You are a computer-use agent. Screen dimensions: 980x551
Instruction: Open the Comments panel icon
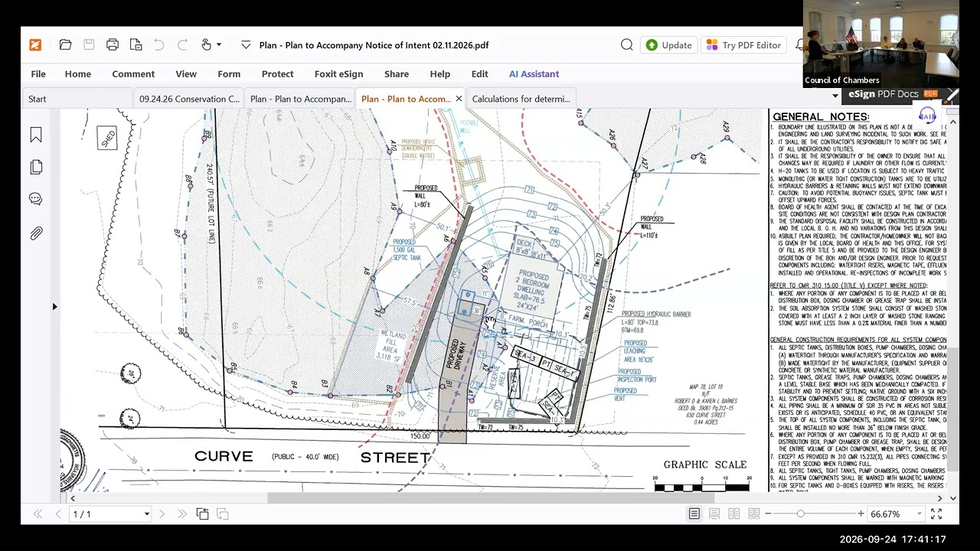coord(36,200)
